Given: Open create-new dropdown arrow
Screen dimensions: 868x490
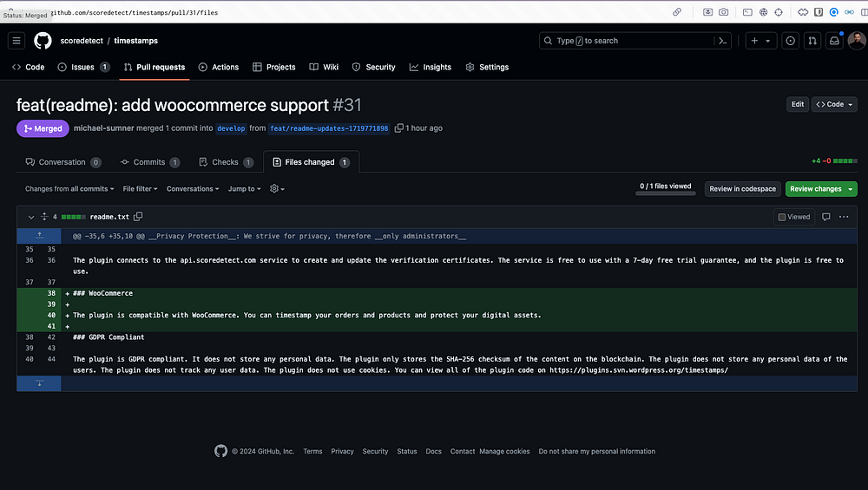Looking at the screenshot, I should pos(768,41).
